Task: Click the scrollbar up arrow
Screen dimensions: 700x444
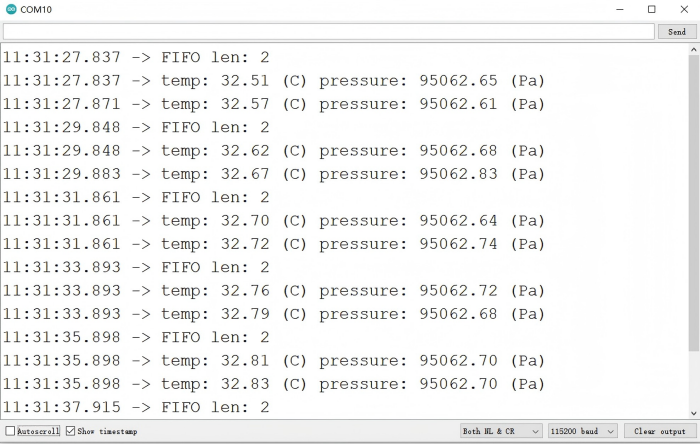Action: [x=694, y=49]
